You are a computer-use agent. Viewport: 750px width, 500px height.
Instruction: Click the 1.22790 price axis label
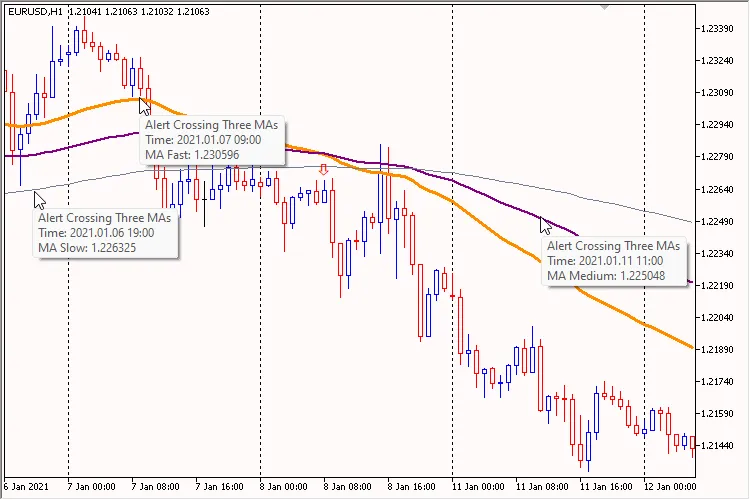click(x=718, y=156)
